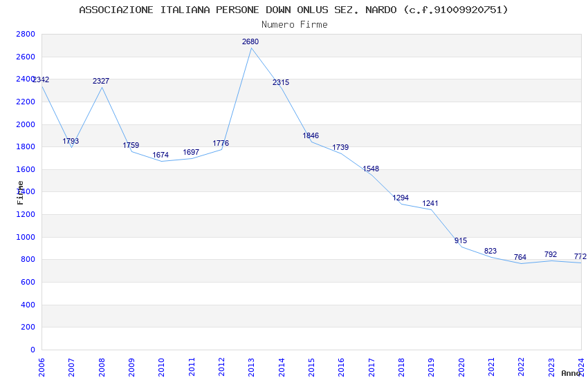This screenshot has width=588, height=380.
Task: Click the y-axis value 1800
Action: click(26, 146)
